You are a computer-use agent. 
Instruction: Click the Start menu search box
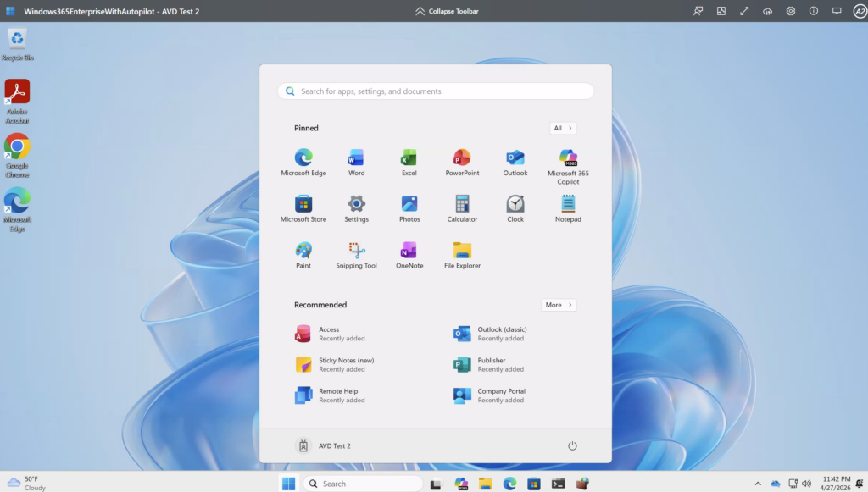[x=436, y=91]
